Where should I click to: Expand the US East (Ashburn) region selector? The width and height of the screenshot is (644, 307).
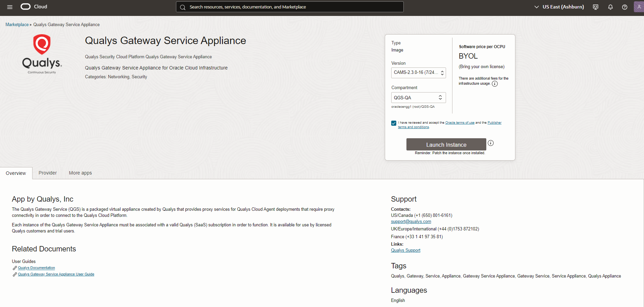pos(559,7)
